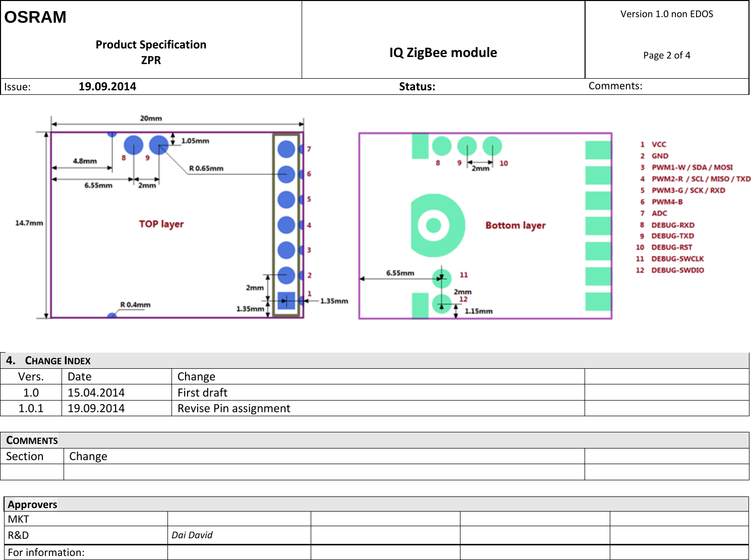The width and height of the screenshot is (751, 560).
Task: Click the 'Date' column header
Action: point(80,377)
